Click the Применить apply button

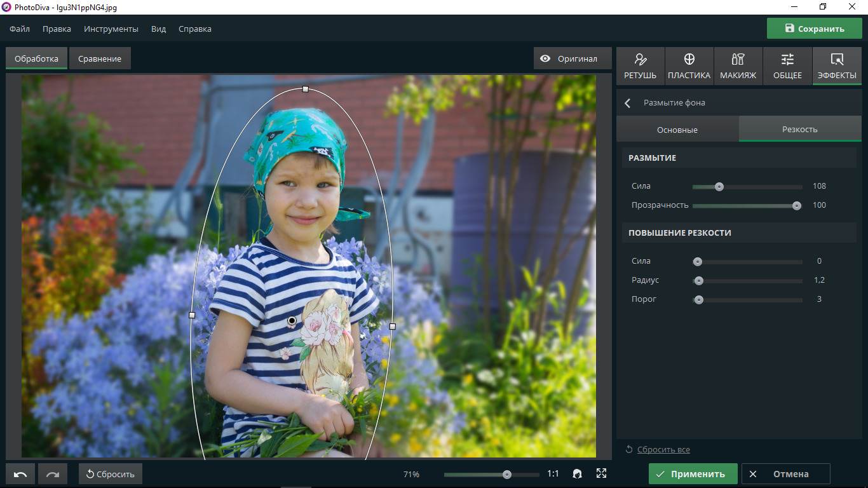tap(693, 474)
